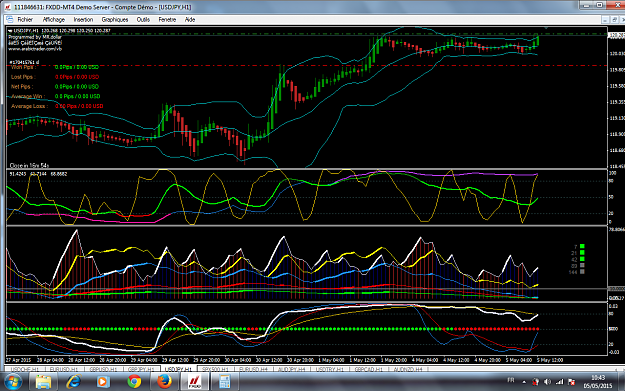Screen dimensions: 625x391
Task: Open the Calculator taskbar icon
Action: 224,382
